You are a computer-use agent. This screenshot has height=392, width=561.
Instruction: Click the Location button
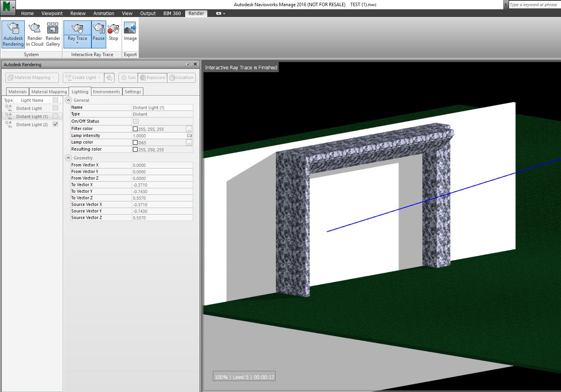[181, 77]
